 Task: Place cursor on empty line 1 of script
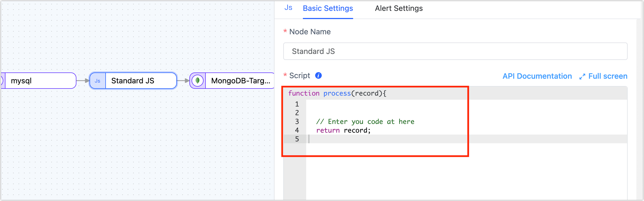(x=382, y=104)
